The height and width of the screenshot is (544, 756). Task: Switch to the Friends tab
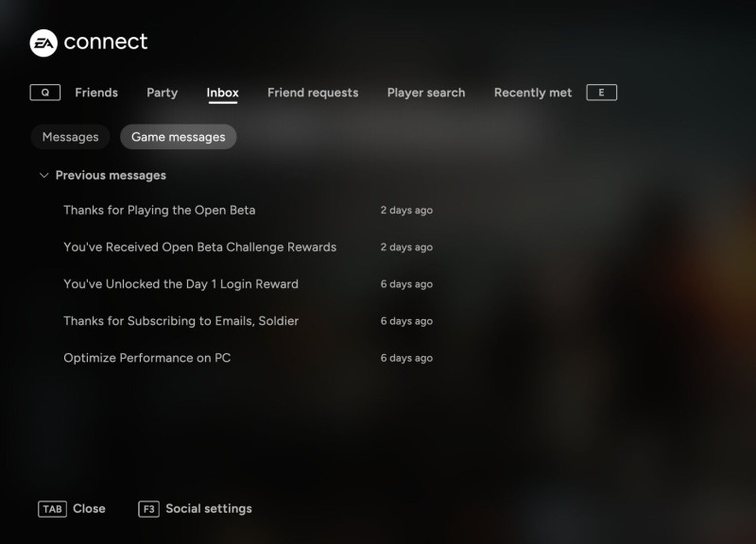(96, 93)
